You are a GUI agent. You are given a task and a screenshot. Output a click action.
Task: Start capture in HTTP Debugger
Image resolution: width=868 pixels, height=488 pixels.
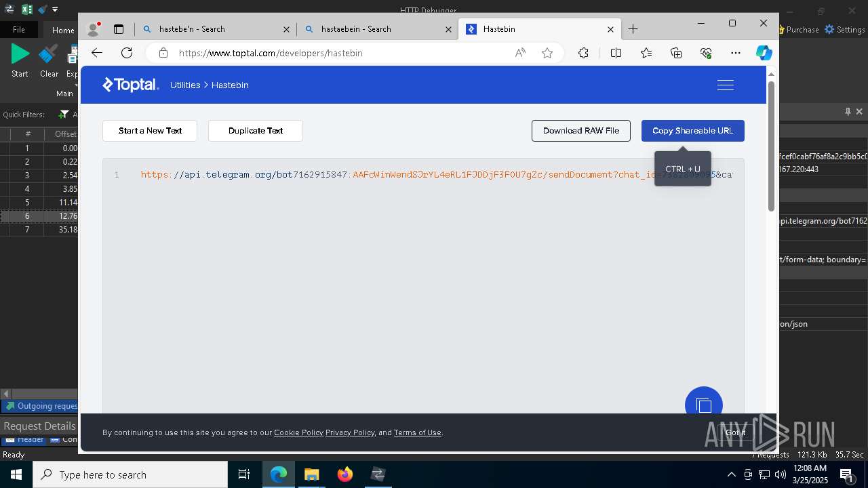[20, 61]
